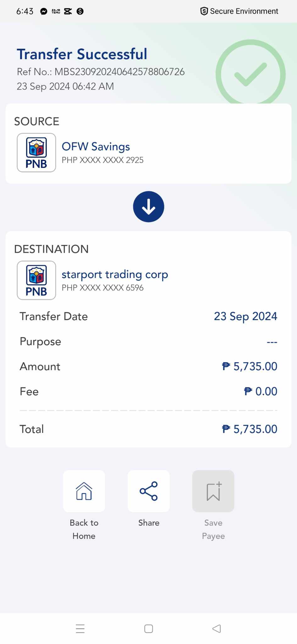
Task: Tap the blue down-arrow circle icon
Action: 149,207
